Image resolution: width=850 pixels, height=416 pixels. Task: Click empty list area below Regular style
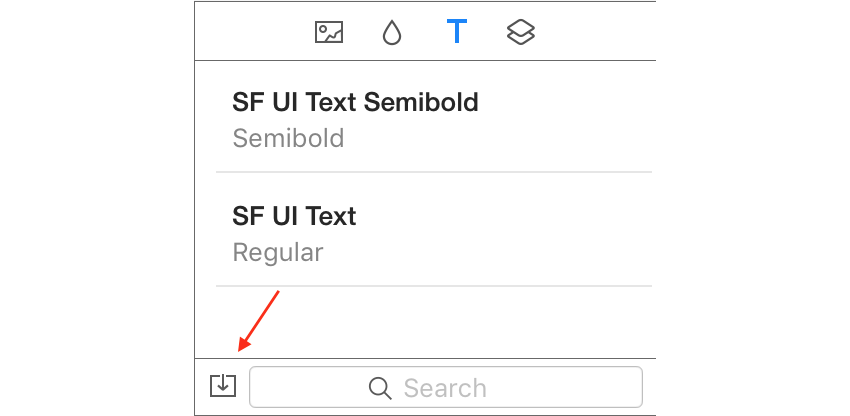tap(434, 322)
